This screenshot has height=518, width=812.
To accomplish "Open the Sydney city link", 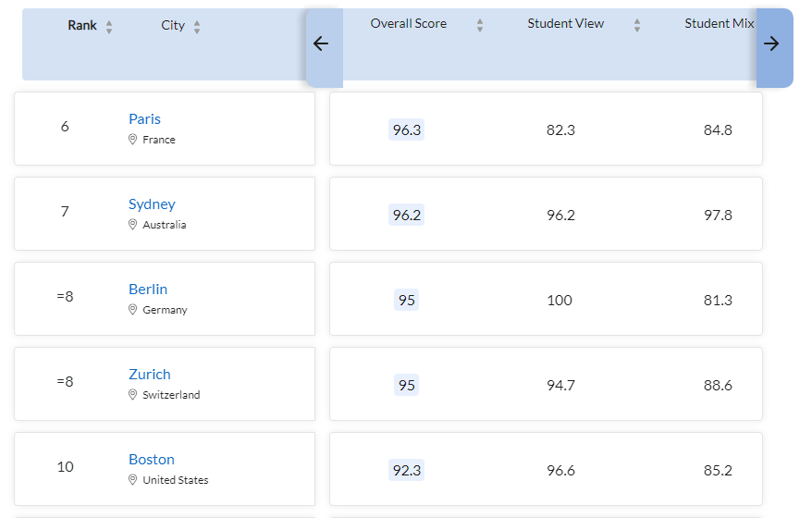I will (152, 204).
